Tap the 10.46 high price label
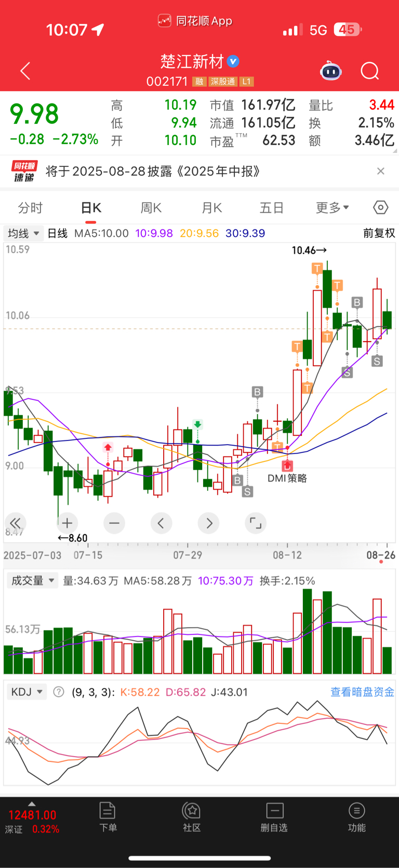Viewport: 399px width, 868px height. (309, 250)
